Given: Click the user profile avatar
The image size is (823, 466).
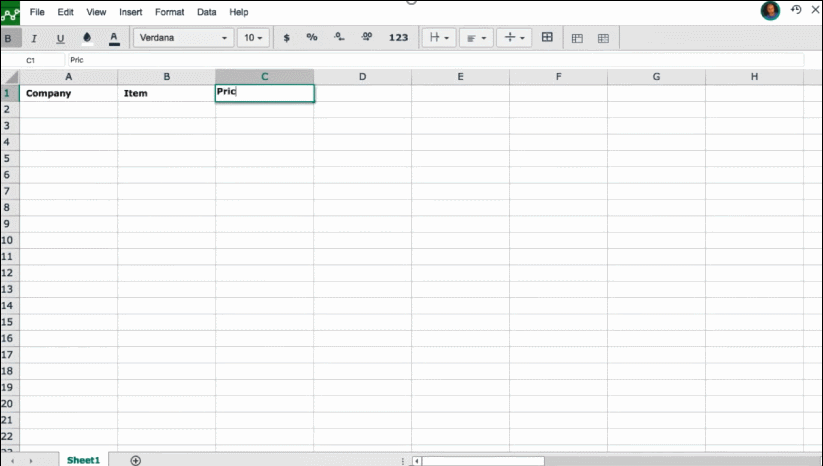Looking at the screenshot, I should click(x=770, y=10).
